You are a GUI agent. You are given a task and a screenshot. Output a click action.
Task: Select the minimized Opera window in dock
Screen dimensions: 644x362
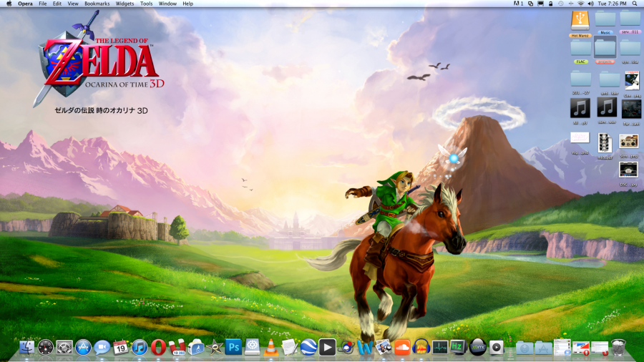581,348
